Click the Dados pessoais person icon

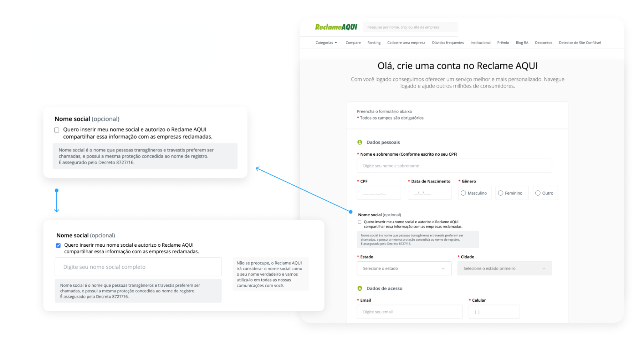point(360,142)
